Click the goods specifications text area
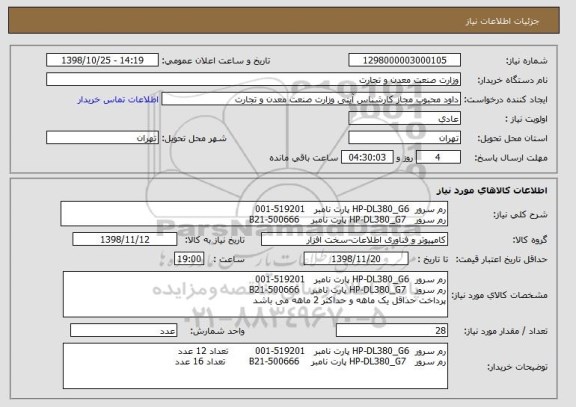The image size is (576, 407). [255, 294]
